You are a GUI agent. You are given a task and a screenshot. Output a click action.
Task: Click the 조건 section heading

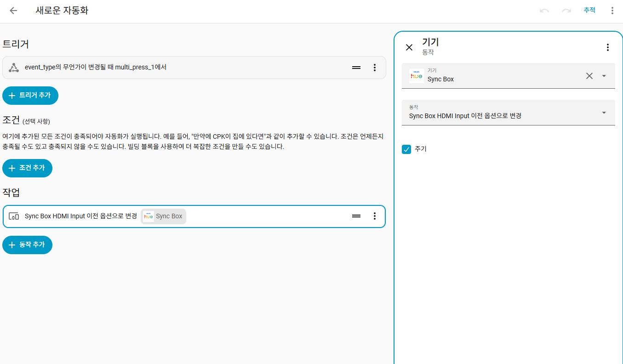tap(11, 120)
